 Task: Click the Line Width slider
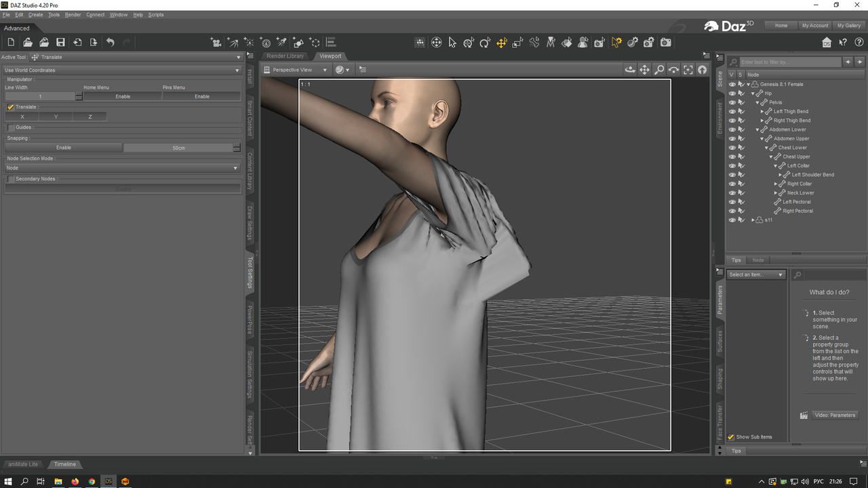(40, 97)
